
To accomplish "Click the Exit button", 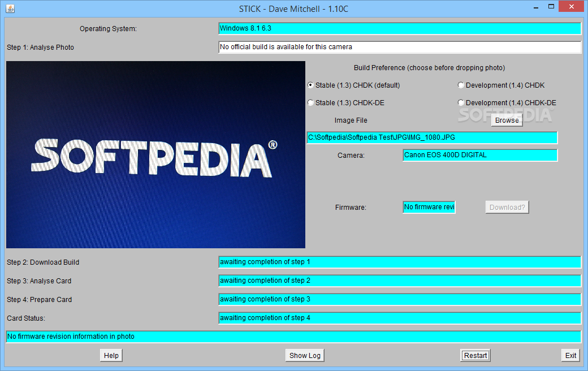I will [x=570, y=356].
